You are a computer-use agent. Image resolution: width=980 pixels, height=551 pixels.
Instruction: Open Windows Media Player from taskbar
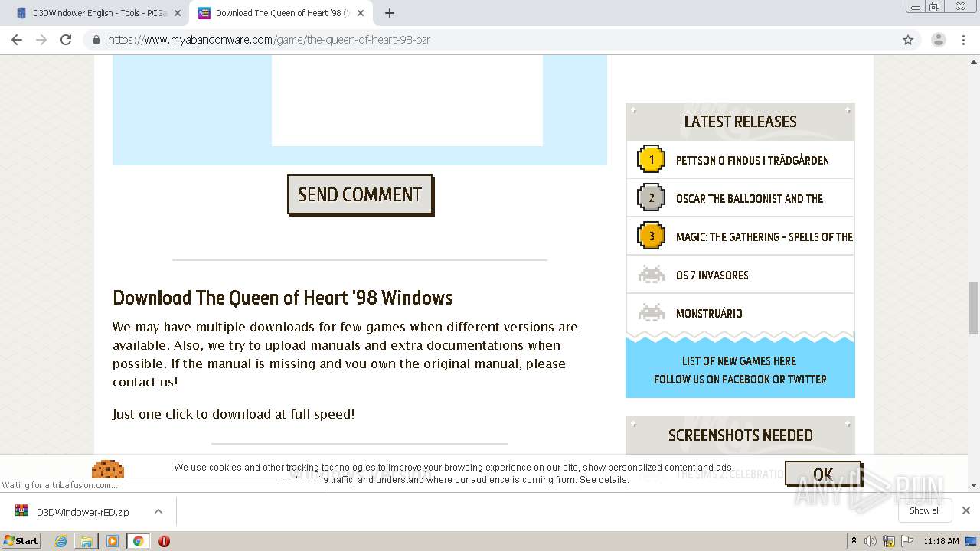click(113, 541)
